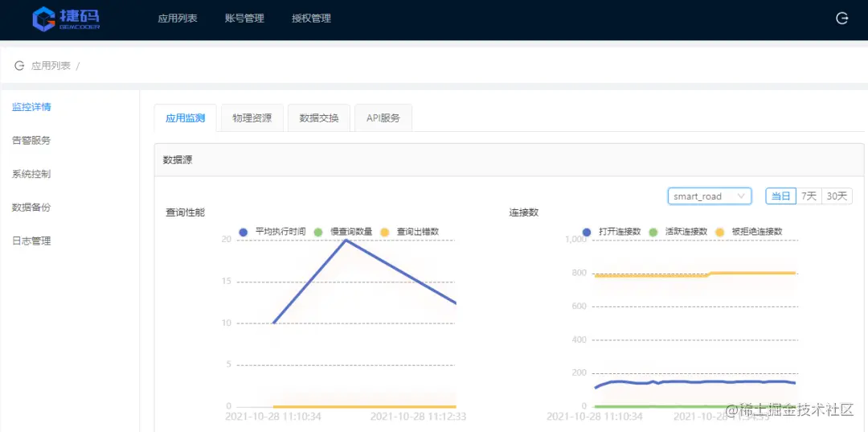Click the refresh icon beside the breadcrumb
Viewport: 868px width, 432px height.
pos(19,66)
